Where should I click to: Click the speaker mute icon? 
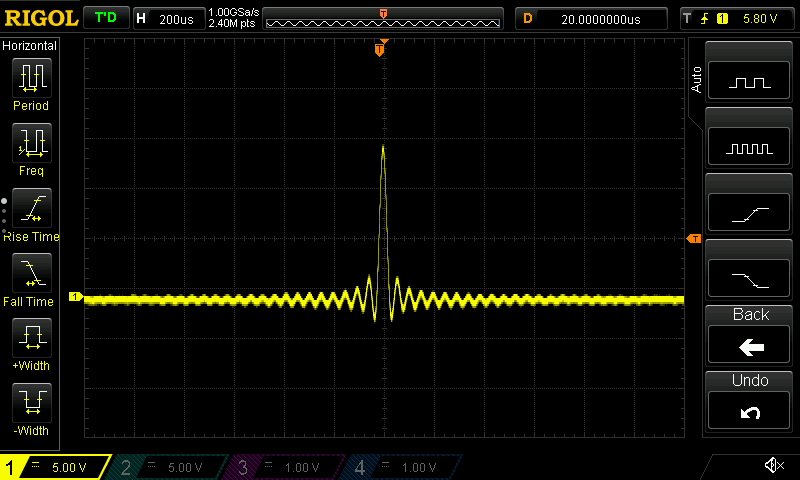point(774,465)
